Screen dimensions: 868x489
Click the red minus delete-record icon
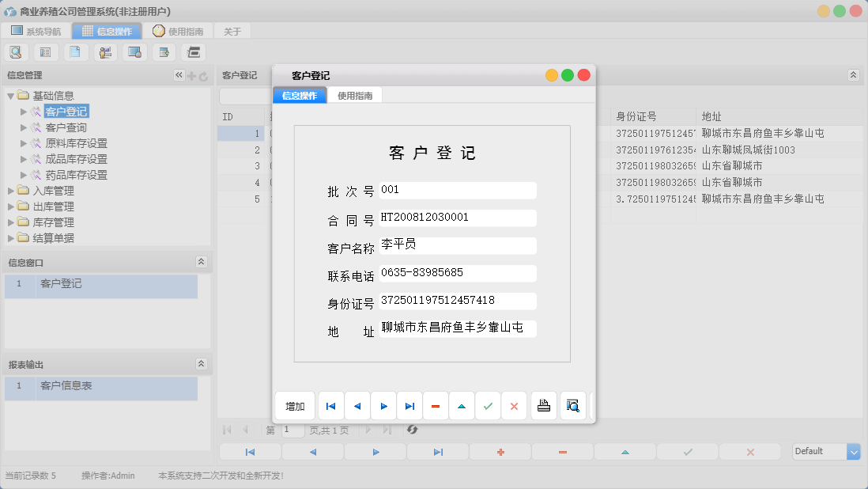coord(436,405)
